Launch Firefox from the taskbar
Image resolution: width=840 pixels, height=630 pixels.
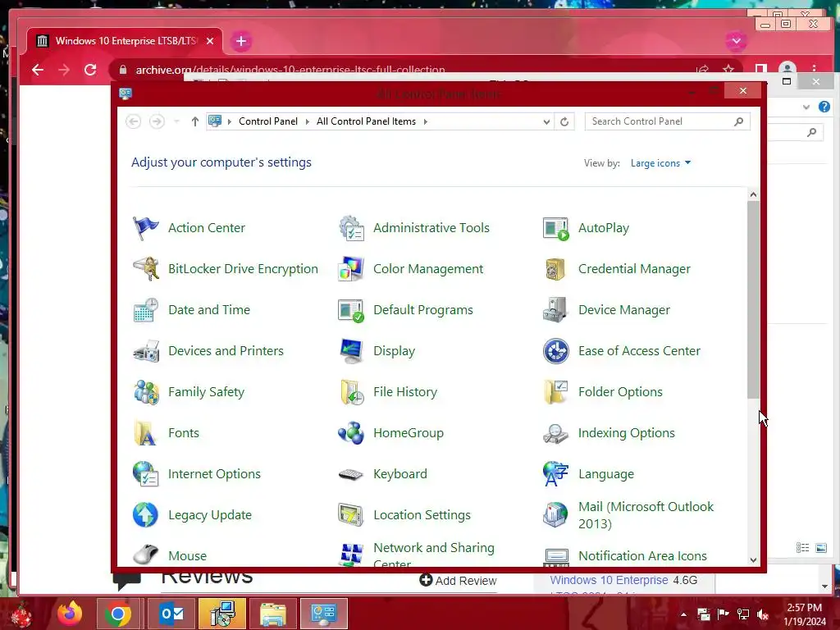(x=71, y=614)
